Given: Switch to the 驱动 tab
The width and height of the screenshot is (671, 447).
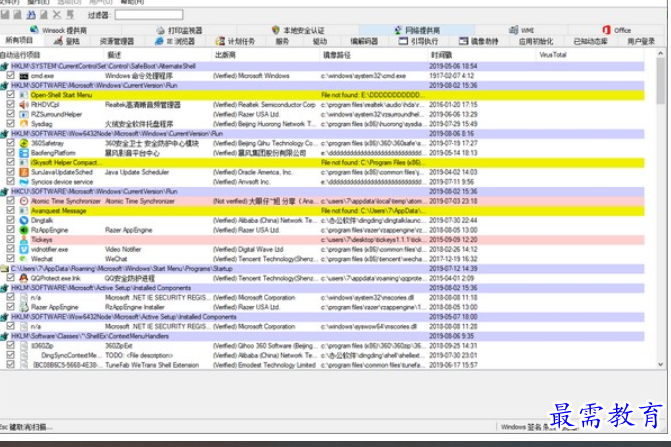Looking at the screenshot, I should click(x=320, y=41).
